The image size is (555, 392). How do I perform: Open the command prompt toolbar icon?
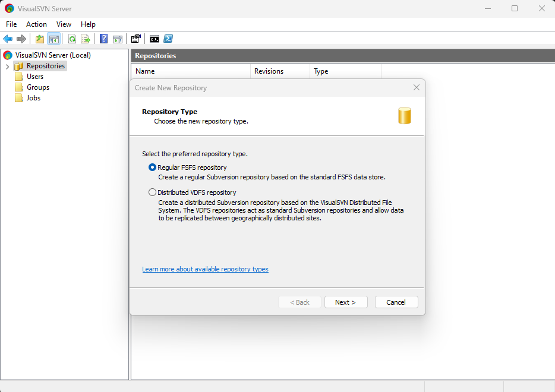(154, 39)
